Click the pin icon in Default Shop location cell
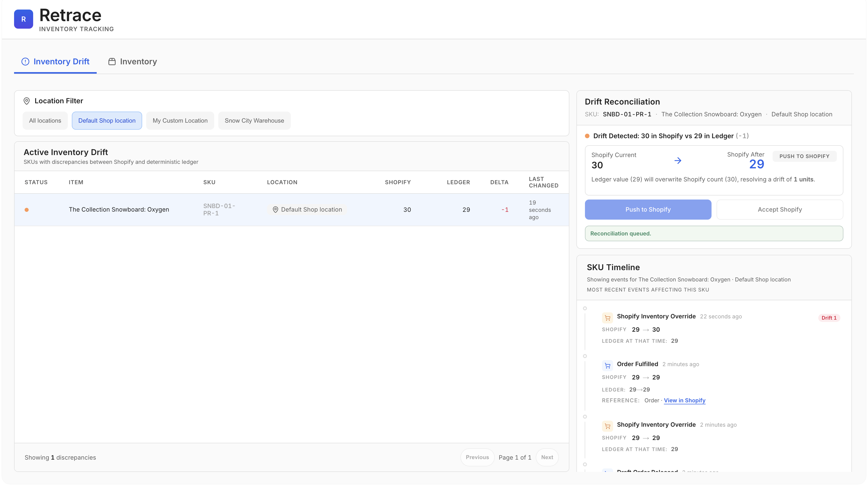Image resolution: width=868 pixels, height=486 pixels. [275, 210]
